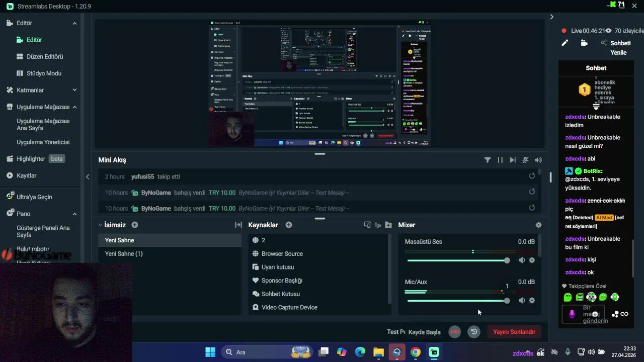The image size is (644, 362).
Task: Replay the yufusi55 follow alert
Action: [532, 176]
